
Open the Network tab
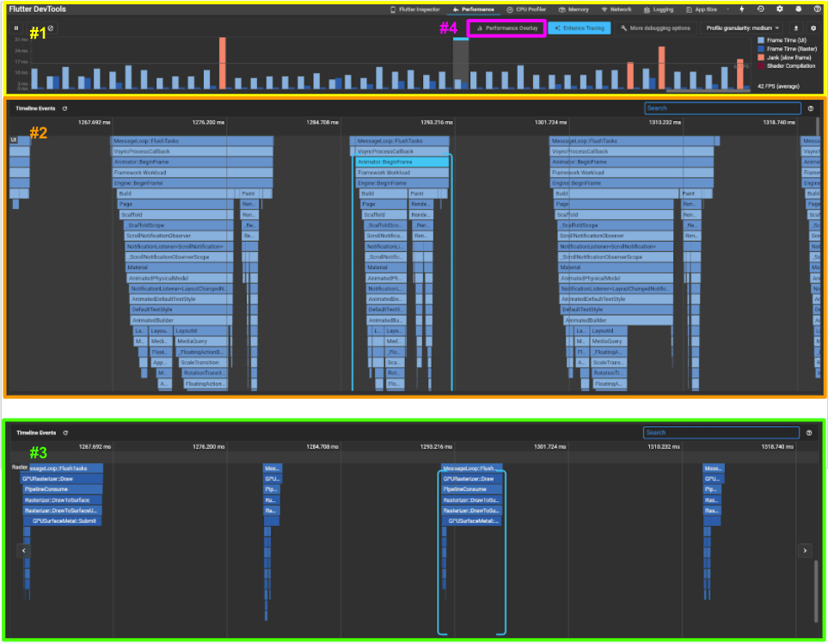[x=616, y=9]
